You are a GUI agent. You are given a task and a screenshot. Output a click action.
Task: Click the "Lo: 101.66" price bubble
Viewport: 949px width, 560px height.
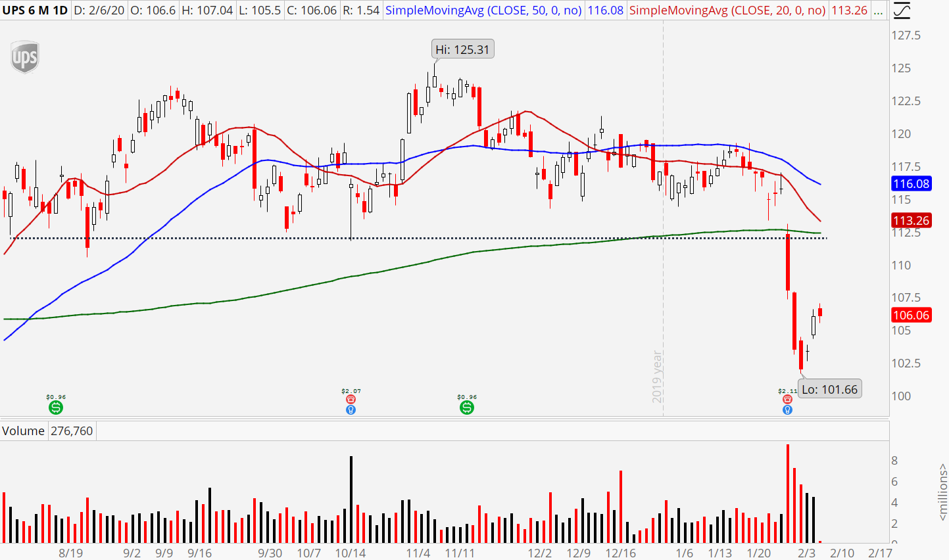pos(830,389)
